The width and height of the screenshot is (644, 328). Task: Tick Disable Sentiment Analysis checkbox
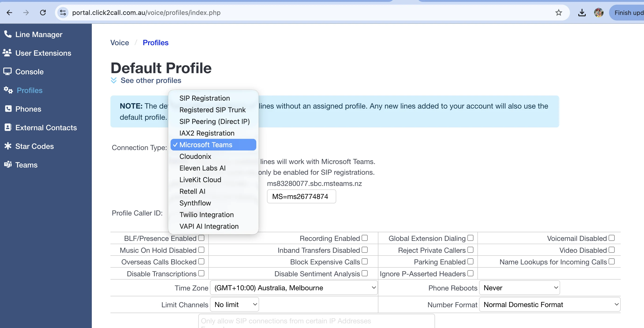click(x=364, y=273)
